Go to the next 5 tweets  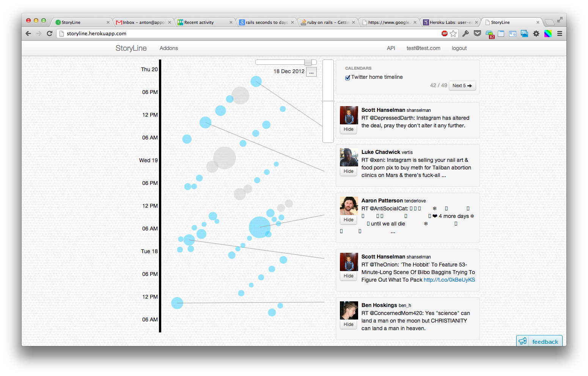click(x=462, y=86)
